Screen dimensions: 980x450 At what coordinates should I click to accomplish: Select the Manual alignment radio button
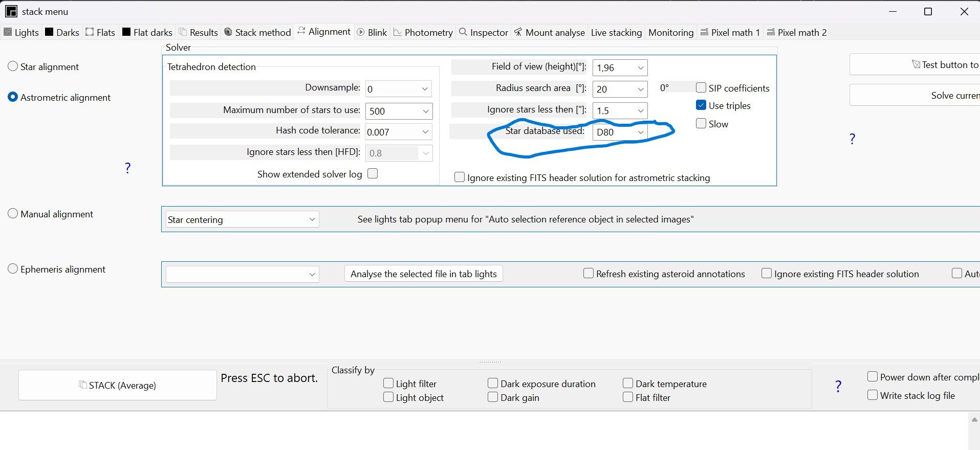(x=13, y=214)
